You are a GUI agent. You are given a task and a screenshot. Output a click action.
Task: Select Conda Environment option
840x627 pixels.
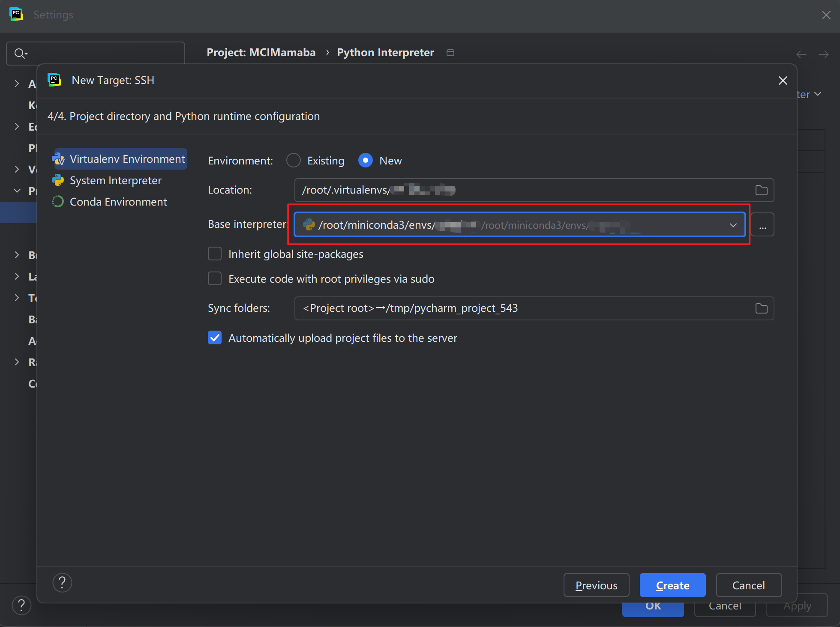click(x=110, y=202)
